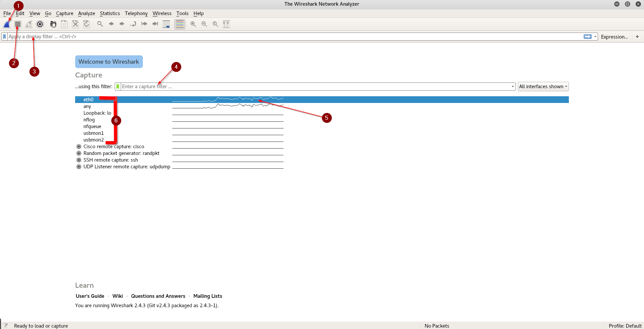Start capturing packets with shark fin icon
This screenshot has height=329, width=644.
7,24
